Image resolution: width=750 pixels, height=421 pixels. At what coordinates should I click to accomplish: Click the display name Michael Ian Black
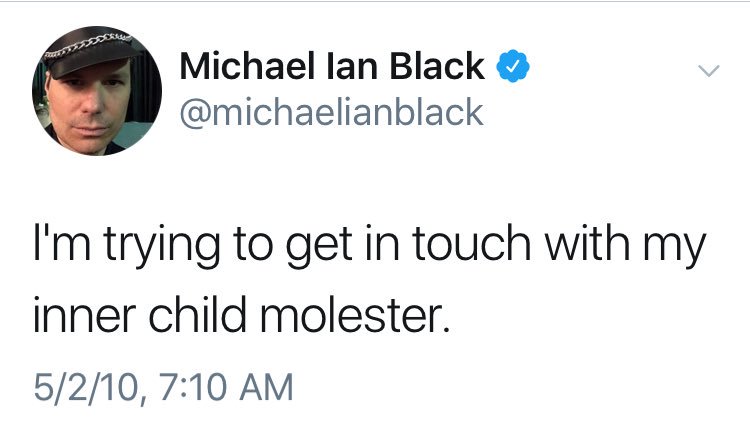point(332,66)
